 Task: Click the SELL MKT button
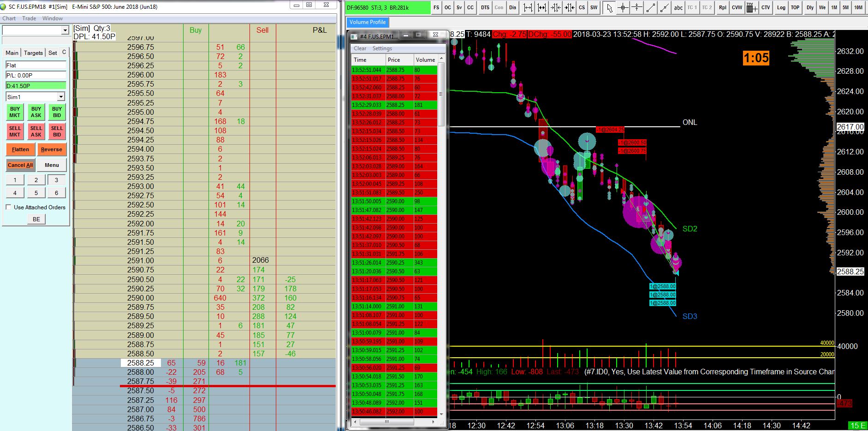(15, 132)
